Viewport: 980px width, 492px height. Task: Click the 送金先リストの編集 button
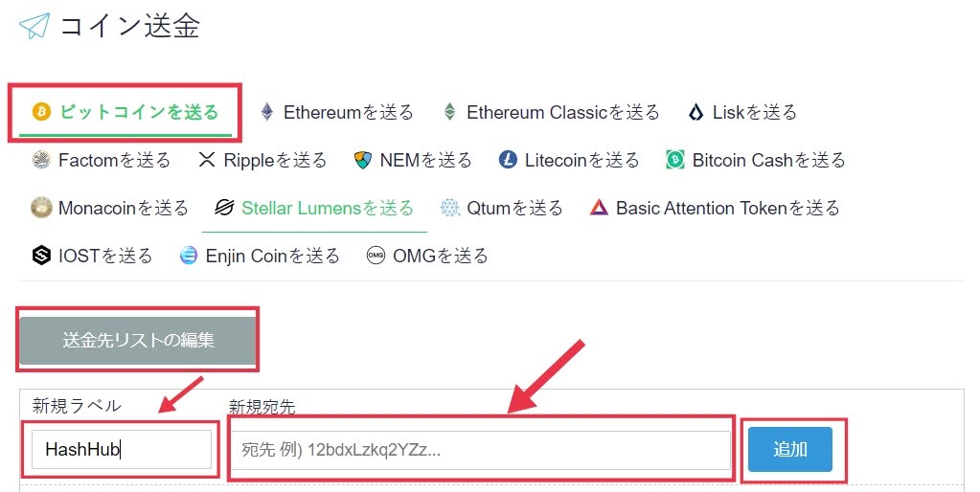[x=138, y=340]
